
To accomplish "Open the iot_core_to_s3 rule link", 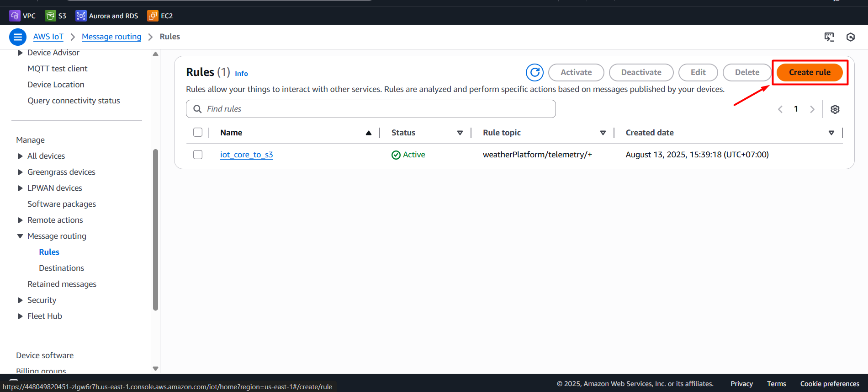I will click(246, 155).
